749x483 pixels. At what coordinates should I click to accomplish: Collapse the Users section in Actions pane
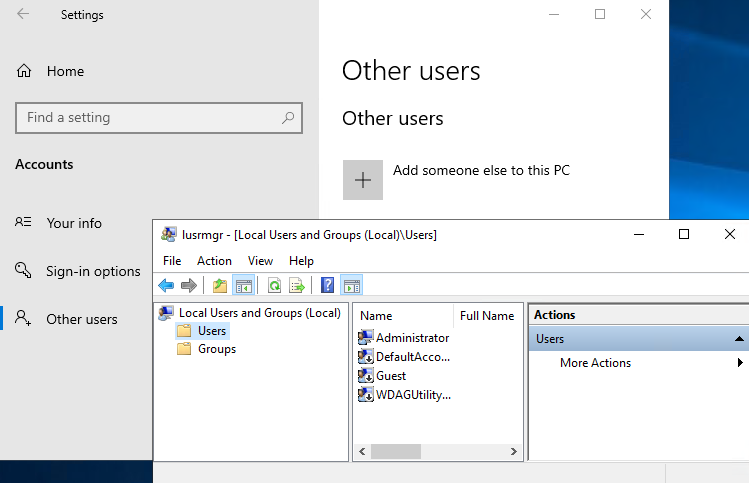pos(739,339)
